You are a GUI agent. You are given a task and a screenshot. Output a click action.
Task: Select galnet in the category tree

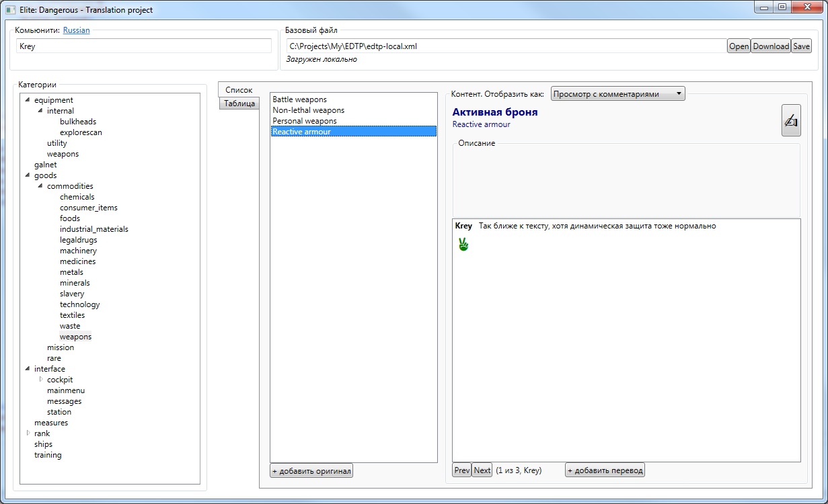tap(46, 165)
